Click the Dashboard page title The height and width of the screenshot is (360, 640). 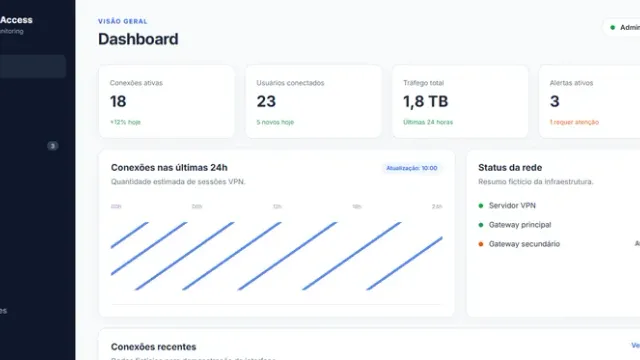pyautogui.click(x=138, y=39)
